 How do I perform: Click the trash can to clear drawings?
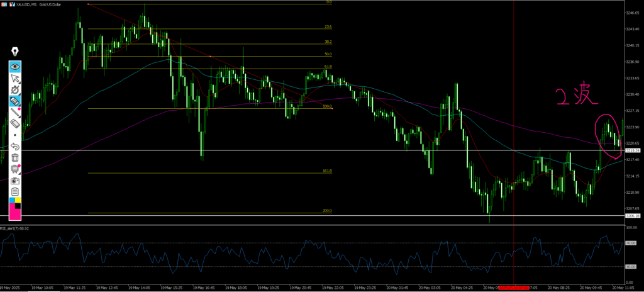pyautogui.click(x=15, y=157)
